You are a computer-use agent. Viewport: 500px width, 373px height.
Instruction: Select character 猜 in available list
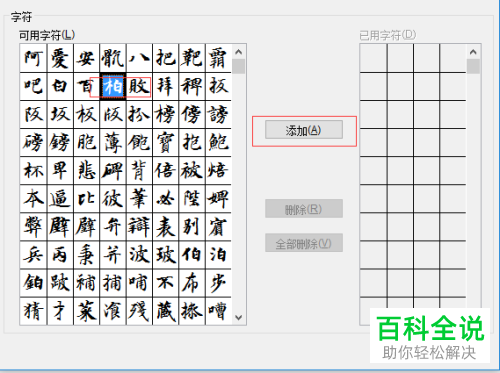33,311
